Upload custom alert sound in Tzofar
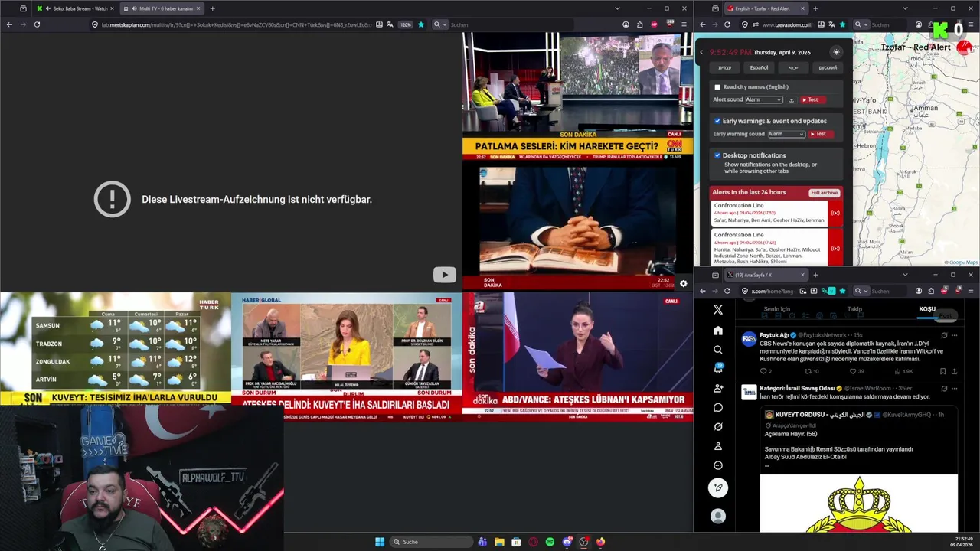This screenshot has width=980, height=551. point(792,100)
